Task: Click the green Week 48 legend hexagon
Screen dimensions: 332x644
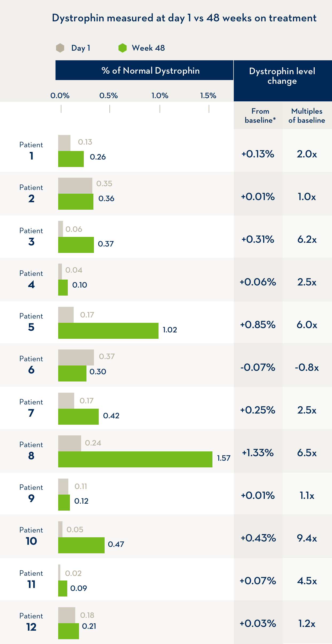Action: point(122,48)
